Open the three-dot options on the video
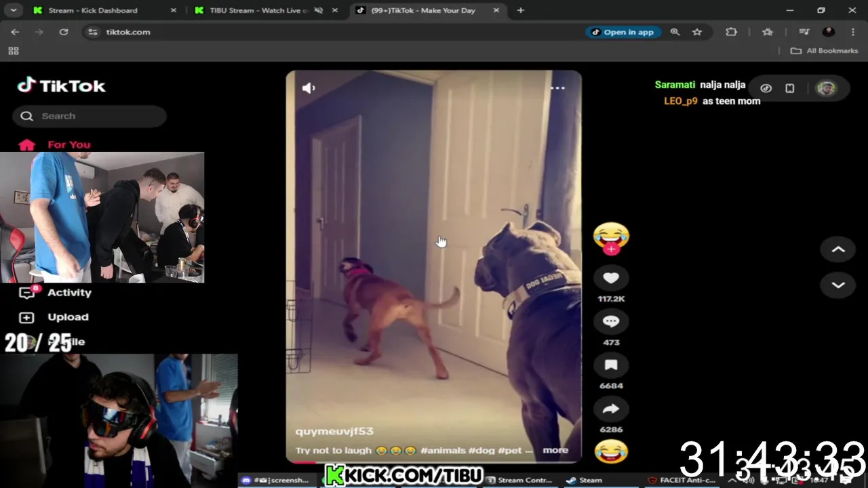Viewport: 868px width, 488px height. (x=557, y=88)
